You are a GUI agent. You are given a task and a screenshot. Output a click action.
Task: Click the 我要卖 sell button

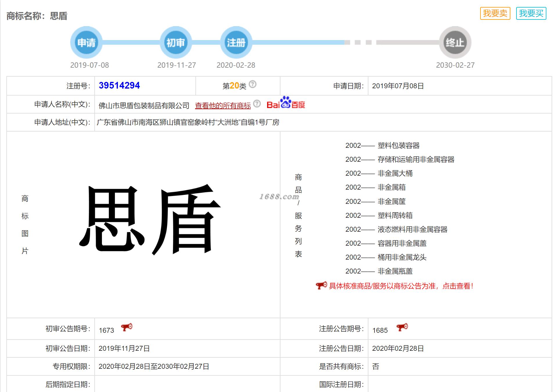pyautogui.click(x=495, y=13)
